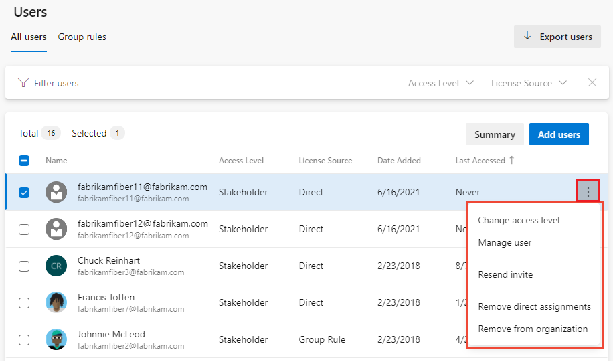Click the Export users button

point(557,37)
